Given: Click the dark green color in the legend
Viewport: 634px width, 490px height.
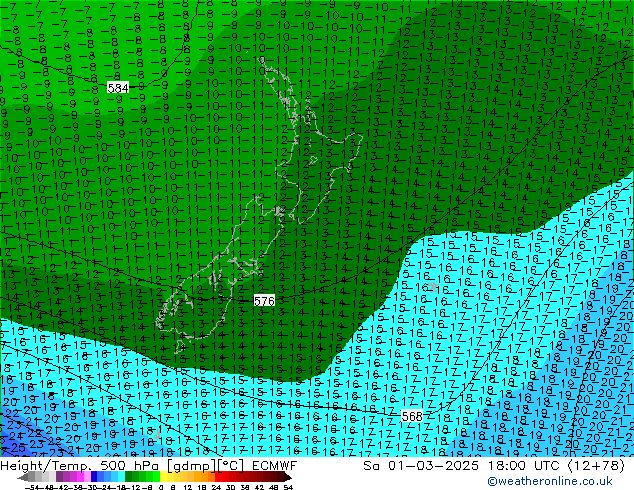Looking at the screenshot, I should point(129,478).
